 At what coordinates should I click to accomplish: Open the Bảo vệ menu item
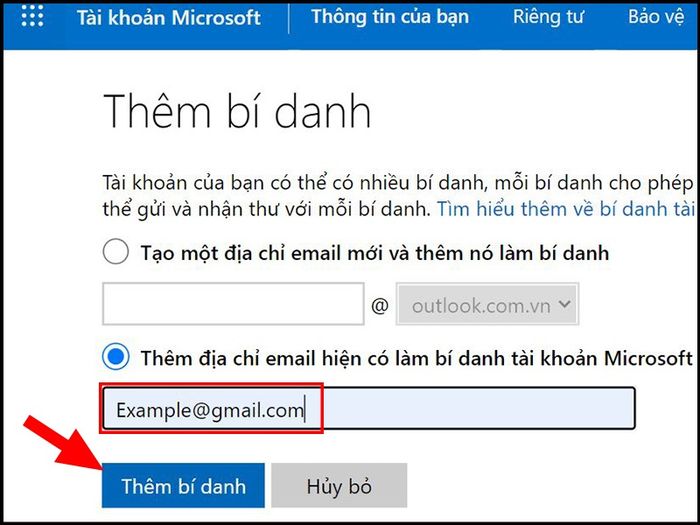pyautogui.click(x=656, y=17)
